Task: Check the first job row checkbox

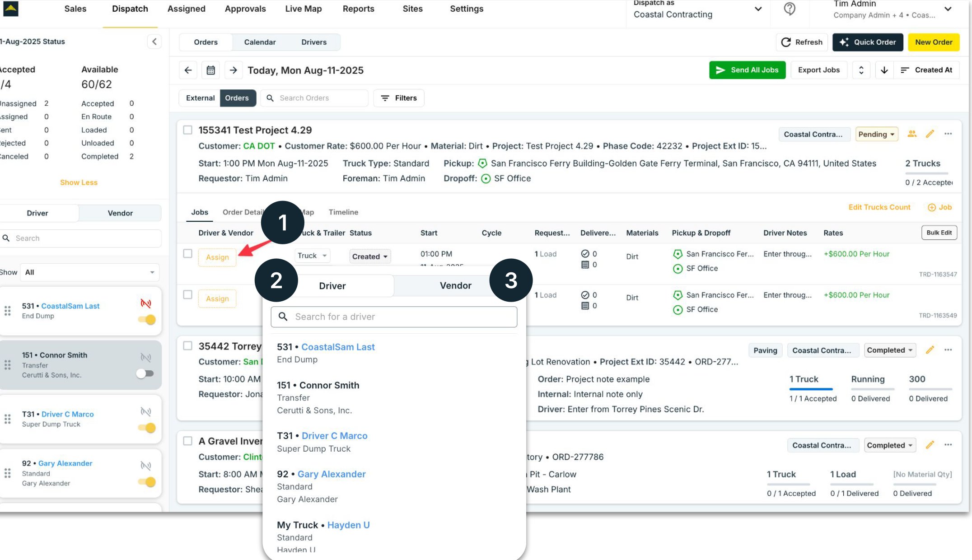Action: (x=187, y=253)
